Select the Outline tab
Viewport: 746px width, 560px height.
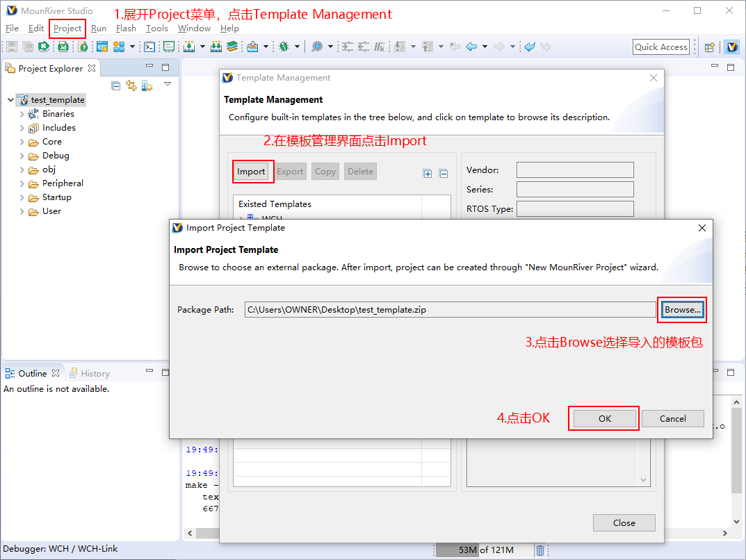[33, 374]
